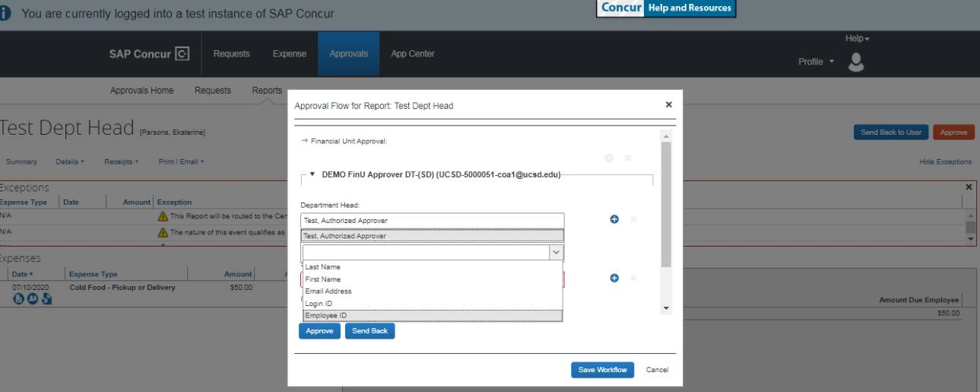Expand the Details dropdown menu
The width and height of the screenshot is (980, 392).
click(x=70, y=161)
